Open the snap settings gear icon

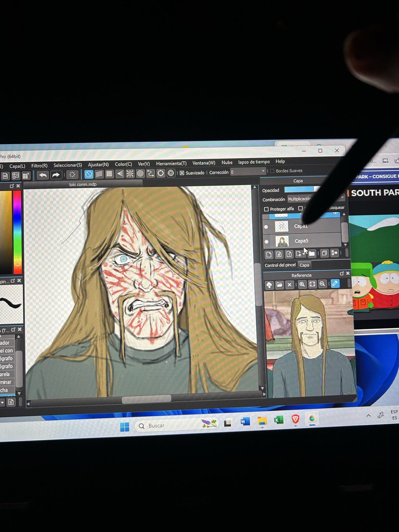[x=171, y=173]
